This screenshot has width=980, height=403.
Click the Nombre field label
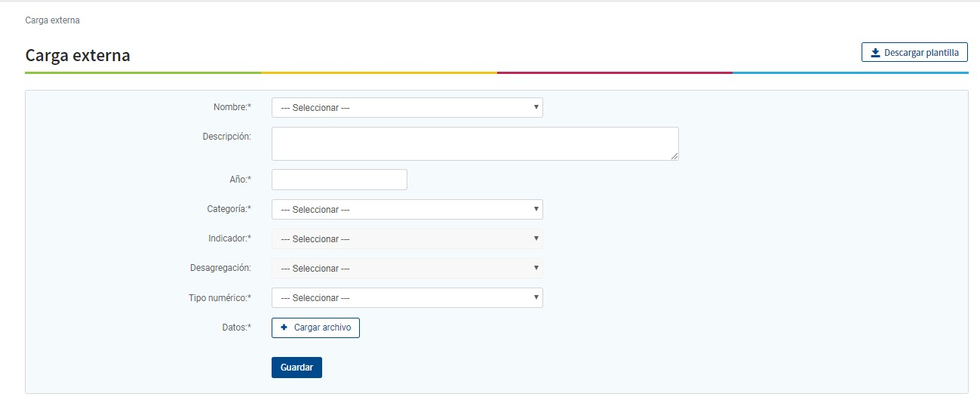tap(232, 108)
